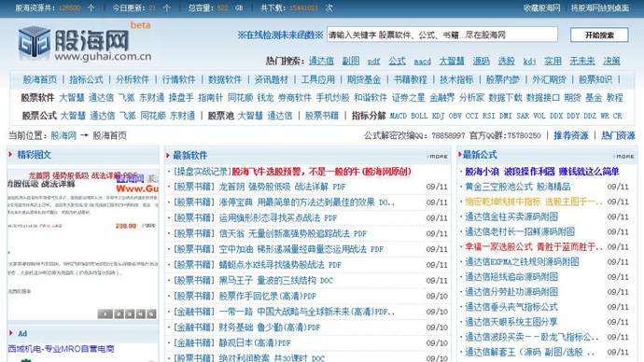Focus the keyword search input box
Viewport: 644px width, 362px height.
(x=442, y=35)
